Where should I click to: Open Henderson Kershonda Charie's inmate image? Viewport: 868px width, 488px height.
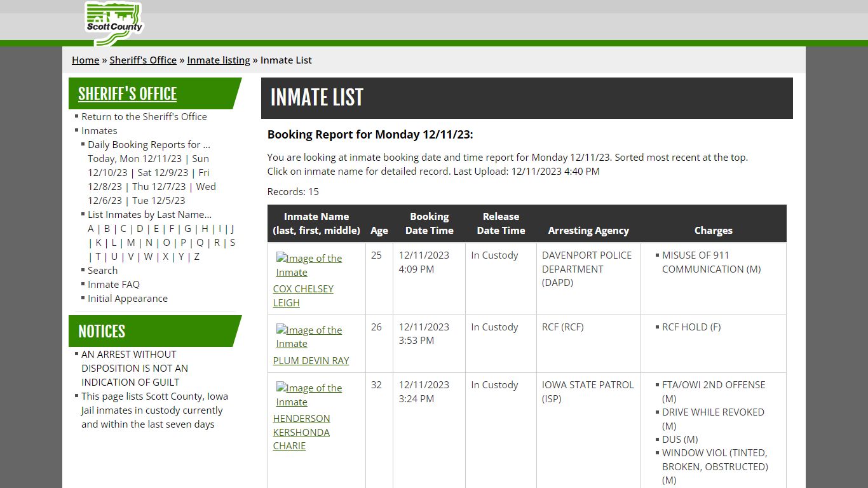click(309, 395)
